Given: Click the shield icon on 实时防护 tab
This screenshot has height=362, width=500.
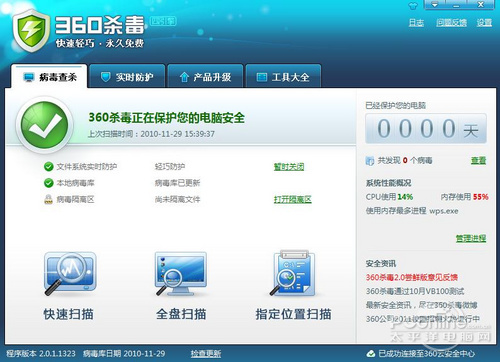Looking at the screenshot, I should pos(105,77).
